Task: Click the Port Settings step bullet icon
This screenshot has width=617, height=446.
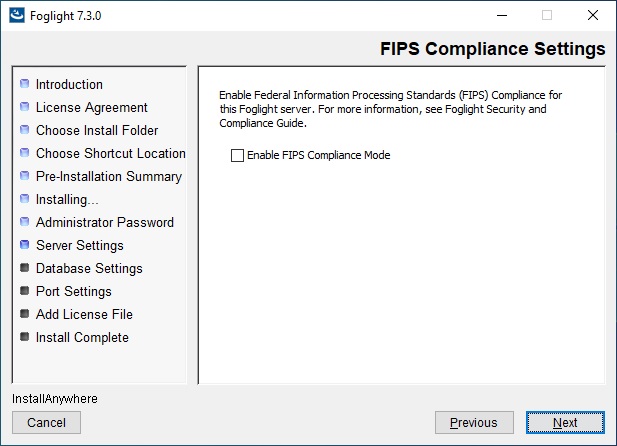Action: click(x=24, y=291)
